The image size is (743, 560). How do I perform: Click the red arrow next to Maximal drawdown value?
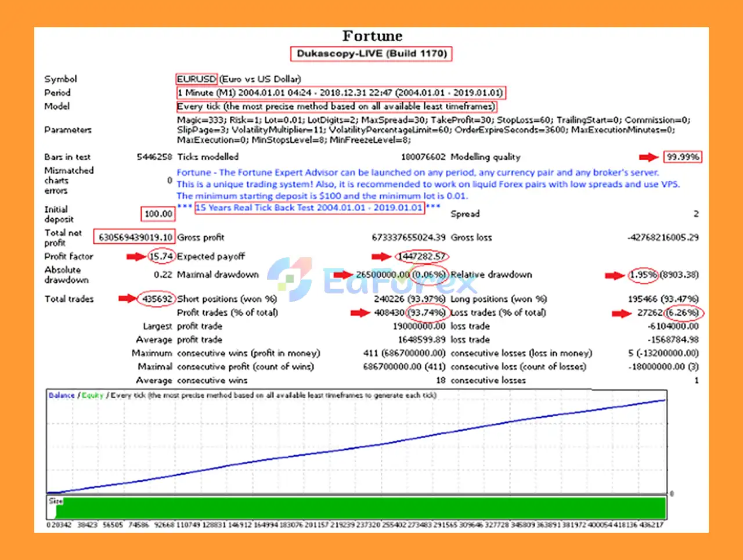342,274
